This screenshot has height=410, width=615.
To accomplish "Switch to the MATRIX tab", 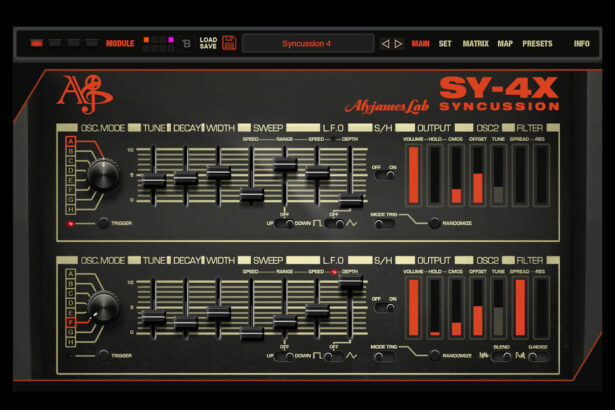I will tap(475, 44).
